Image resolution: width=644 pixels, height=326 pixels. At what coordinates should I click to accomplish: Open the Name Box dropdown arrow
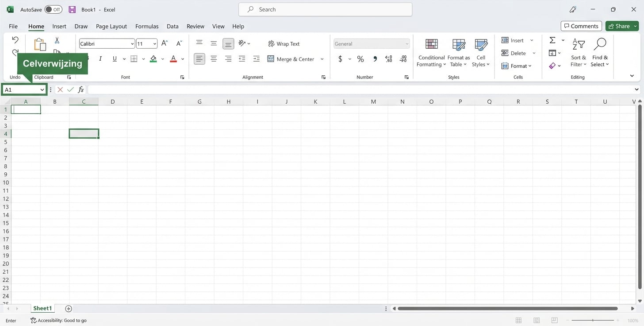click(42, 90)
